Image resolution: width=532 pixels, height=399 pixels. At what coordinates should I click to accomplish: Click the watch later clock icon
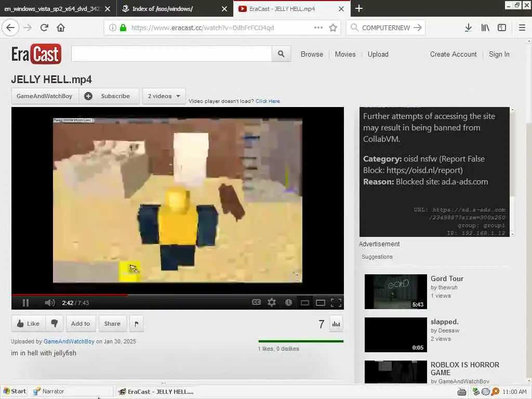288,302
